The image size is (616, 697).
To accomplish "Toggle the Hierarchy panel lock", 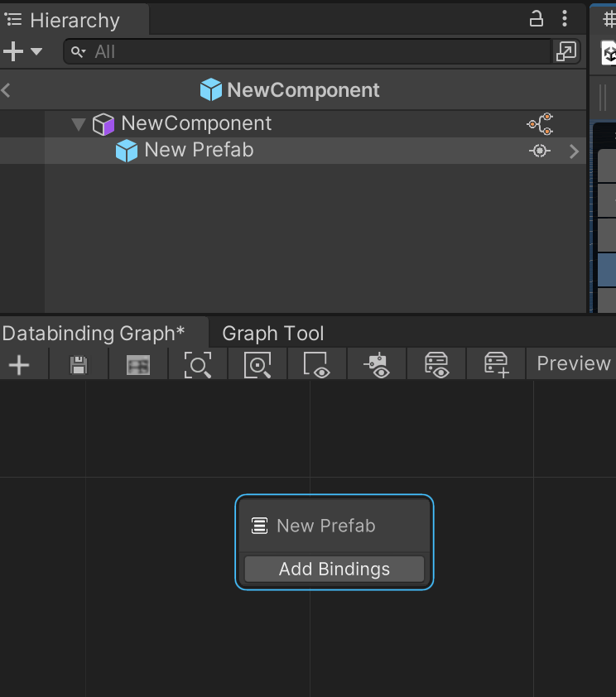I will point(537,19).
